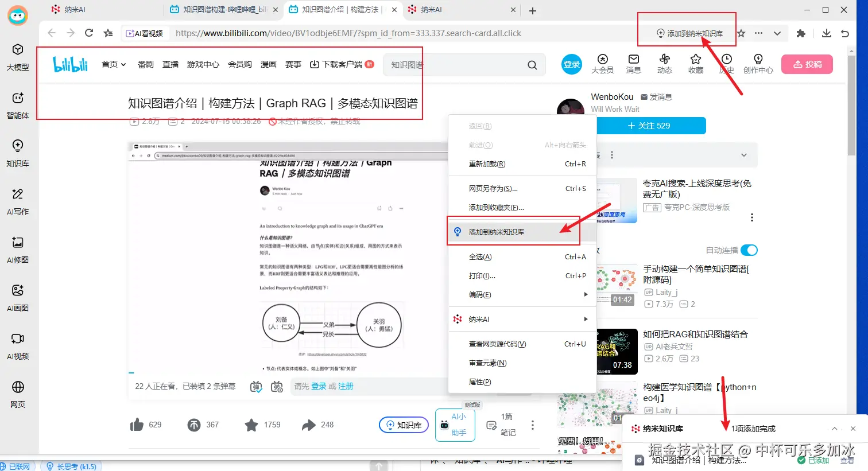Click the search magnifier icon

[533, 65]
